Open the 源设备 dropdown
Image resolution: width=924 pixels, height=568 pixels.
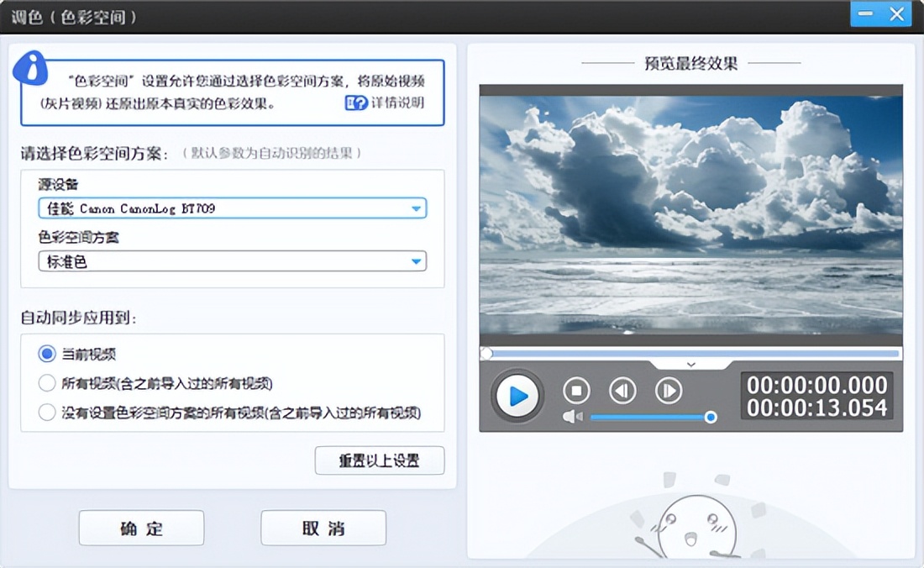232,208
